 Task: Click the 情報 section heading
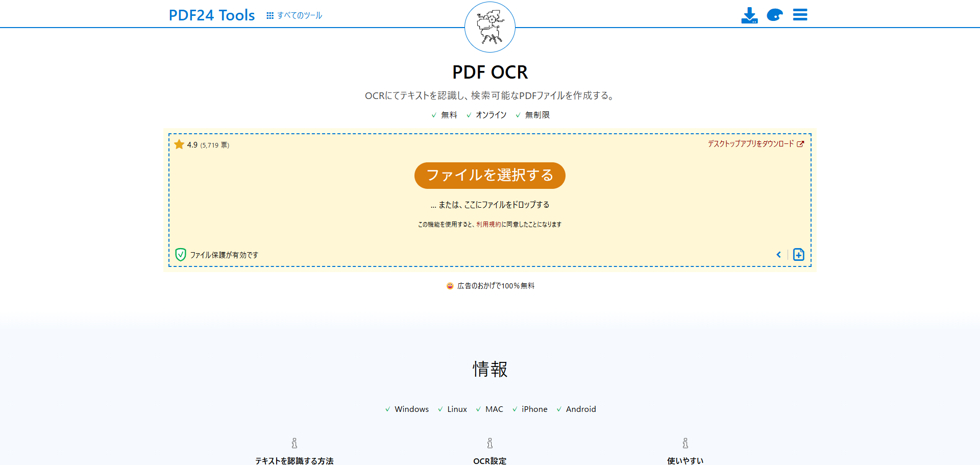coord(490,369)
